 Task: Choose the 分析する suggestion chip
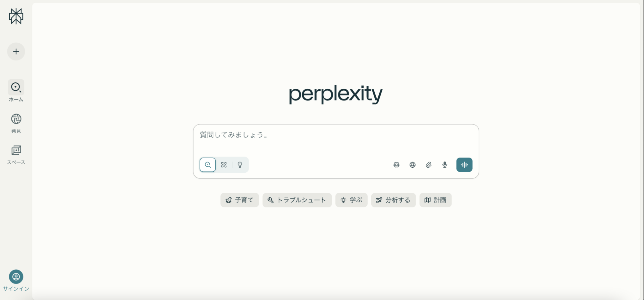point(393,200)
